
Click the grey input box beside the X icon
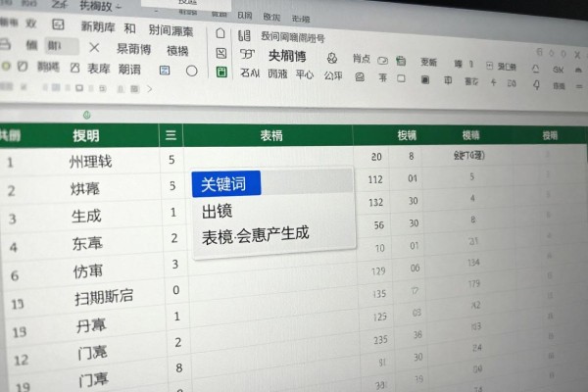tap(62, 46)
